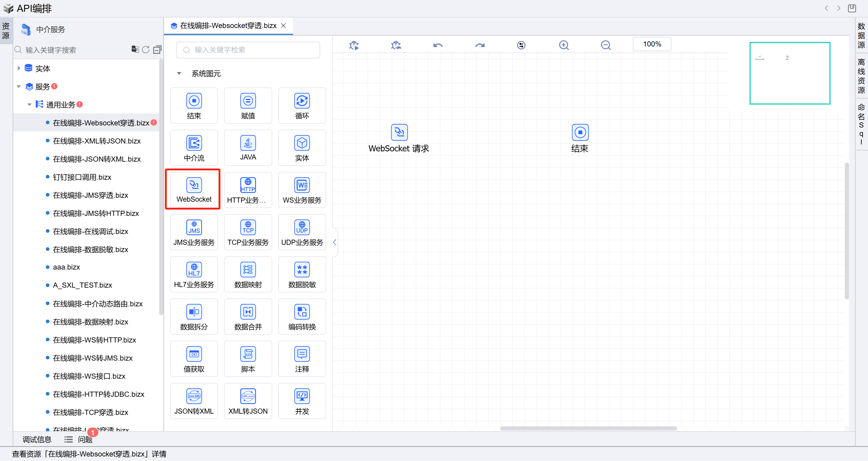Pick the 循环 loop component

point(301,106)
